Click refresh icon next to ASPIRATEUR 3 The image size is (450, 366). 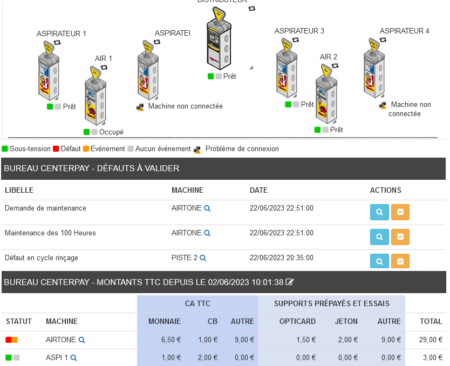pyautogui.click(x=295, y=40)
